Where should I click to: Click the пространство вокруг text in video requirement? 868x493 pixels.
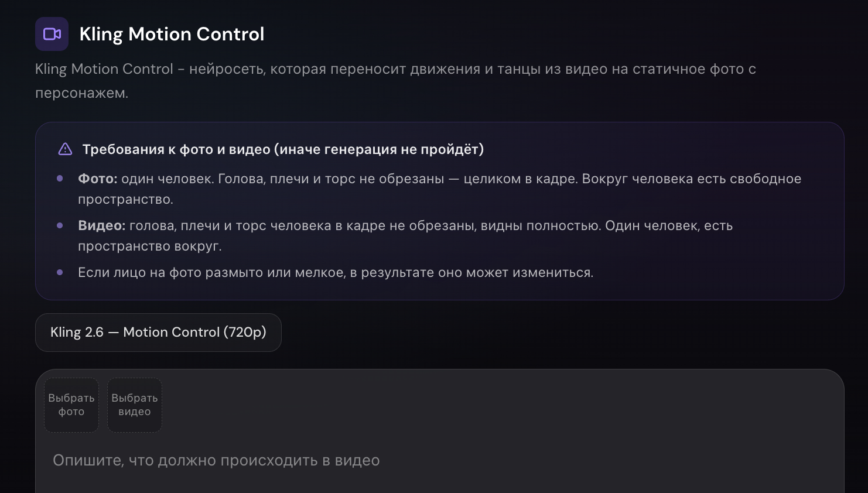pyautogui.click(x=149, y=246)
